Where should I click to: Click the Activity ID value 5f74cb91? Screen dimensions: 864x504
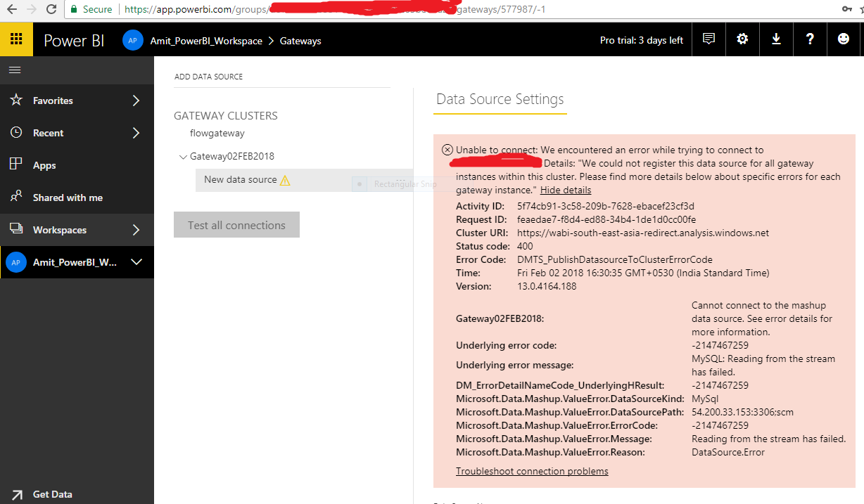(606, 206)
